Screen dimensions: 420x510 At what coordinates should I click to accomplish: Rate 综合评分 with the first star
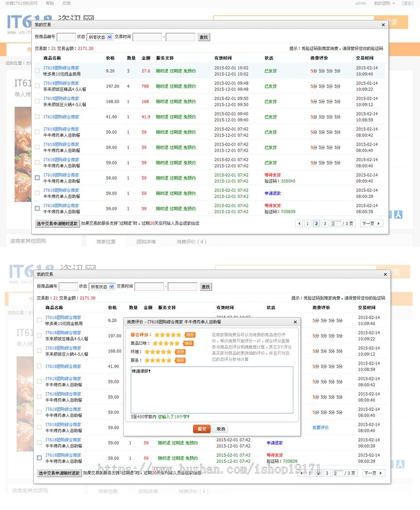click(x=157, y=335)
